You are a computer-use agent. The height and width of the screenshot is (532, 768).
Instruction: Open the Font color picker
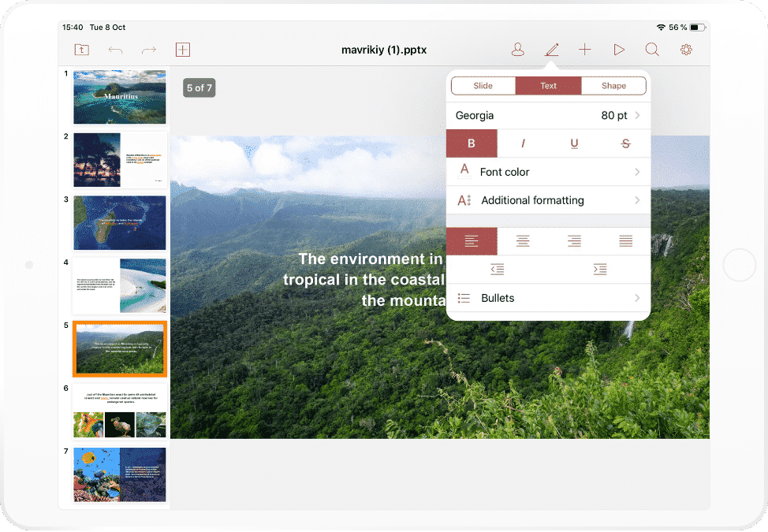point(548,172)
